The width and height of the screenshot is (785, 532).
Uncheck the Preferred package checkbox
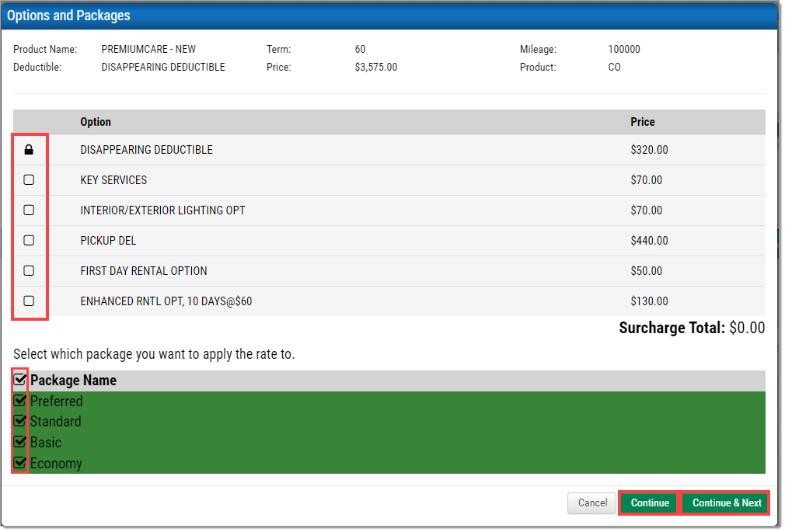[20, 401]
